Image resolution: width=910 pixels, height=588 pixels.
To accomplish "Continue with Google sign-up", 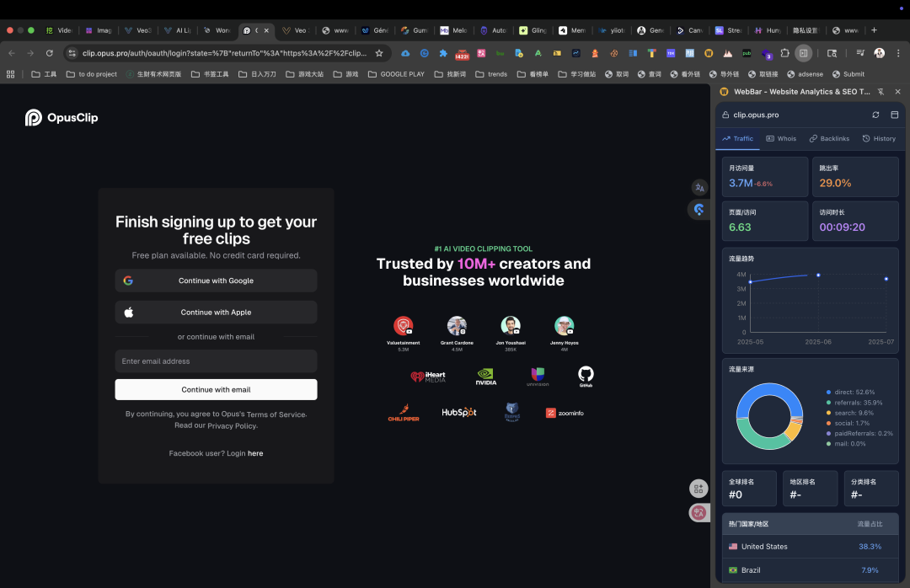I will pyautogui.click(x=216, y=281).
